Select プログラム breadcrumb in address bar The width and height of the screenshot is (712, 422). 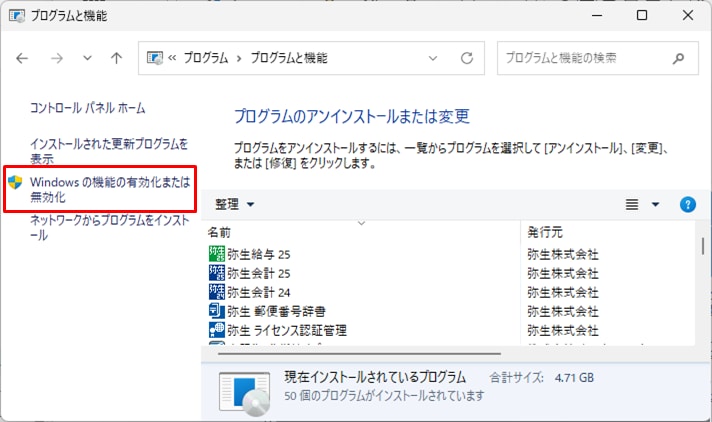[x=206, y=58]
